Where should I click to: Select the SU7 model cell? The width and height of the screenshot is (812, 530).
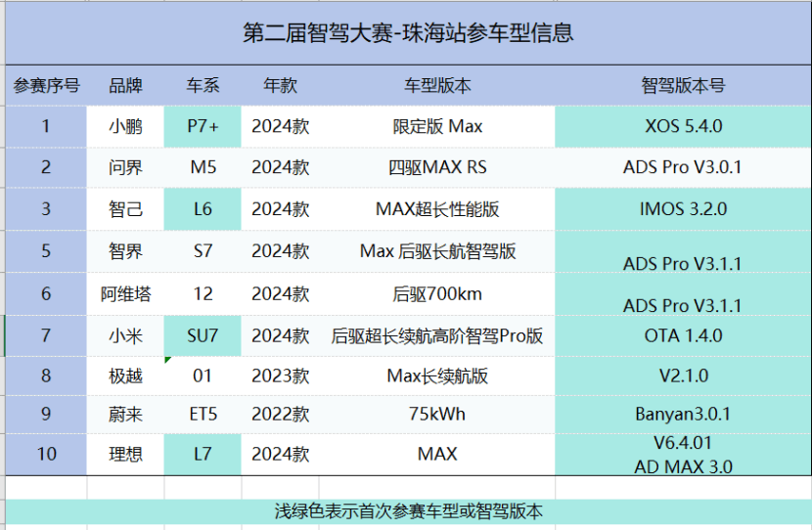coord(203,336)
